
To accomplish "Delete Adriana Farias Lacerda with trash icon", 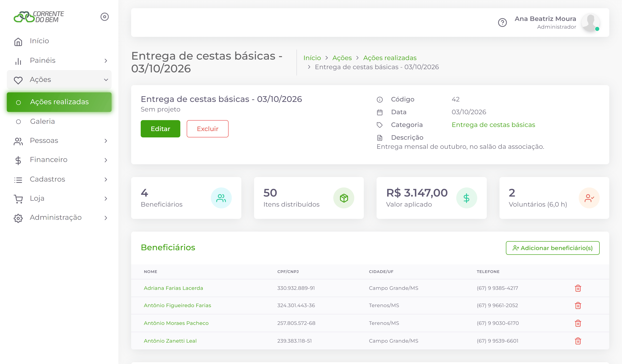I will coord(578,288).
